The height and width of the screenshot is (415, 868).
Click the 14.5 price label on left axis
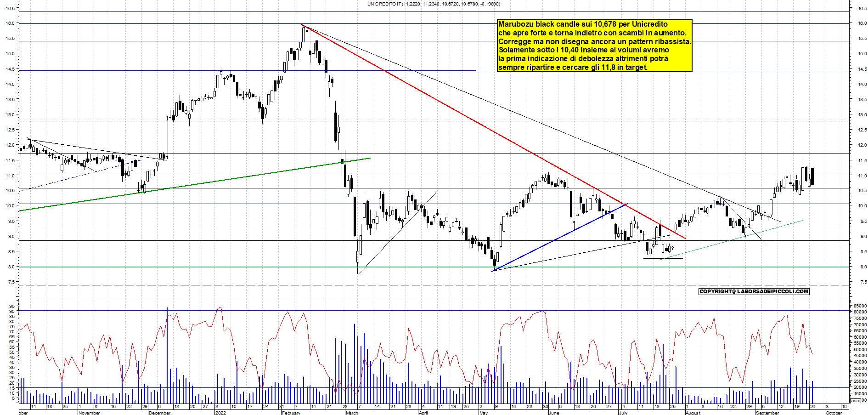click(x=10, y=69)
